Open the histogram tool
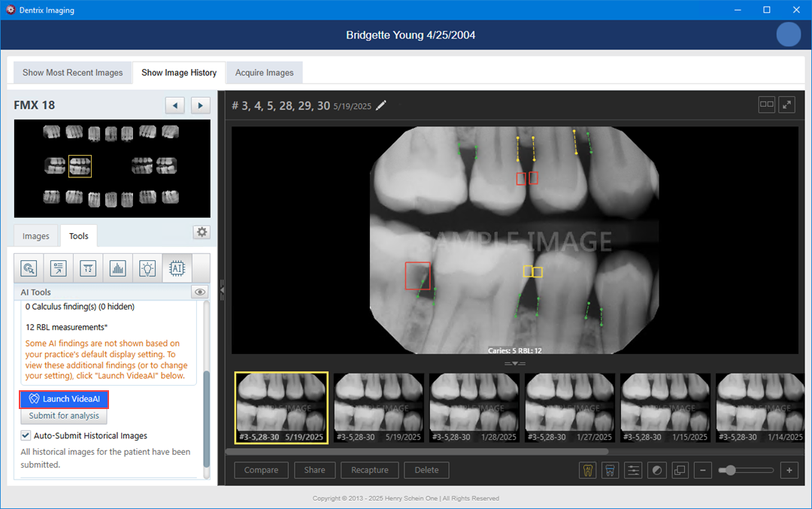Image resolution: width=812 pixels, height=509 pixels. (117, 268)
